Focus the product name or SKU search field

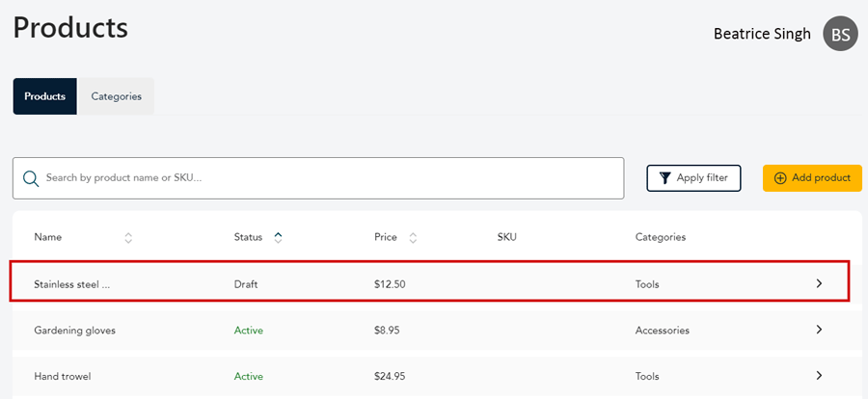[318, 178]
